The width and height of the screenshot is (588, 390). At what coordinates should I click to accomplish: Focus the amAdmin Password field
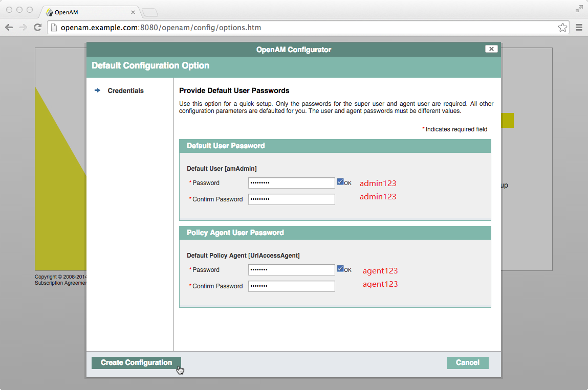[291, 183]
